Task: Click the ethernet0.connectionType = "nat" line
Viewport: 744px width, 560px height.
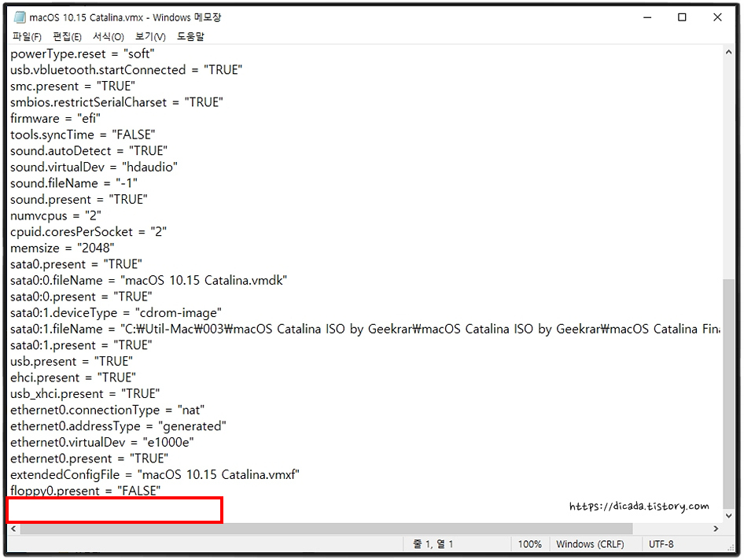Action: click(x=107, y=410)
